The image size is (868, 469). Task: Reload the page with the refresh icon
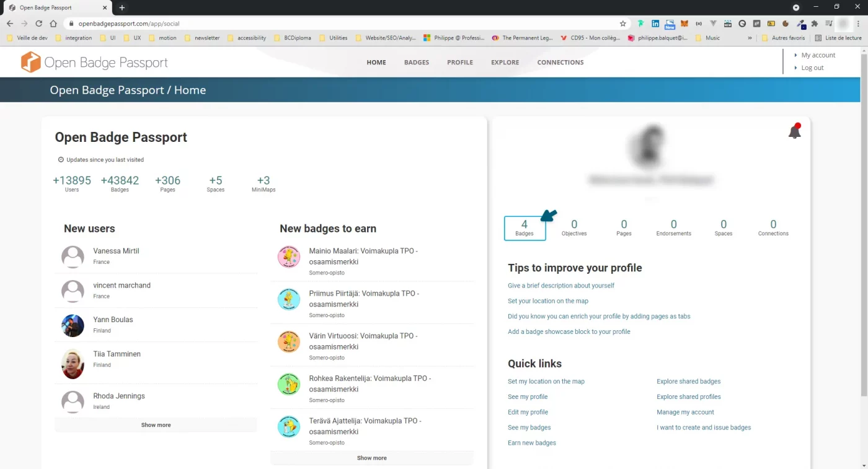(x=38, y=24)
